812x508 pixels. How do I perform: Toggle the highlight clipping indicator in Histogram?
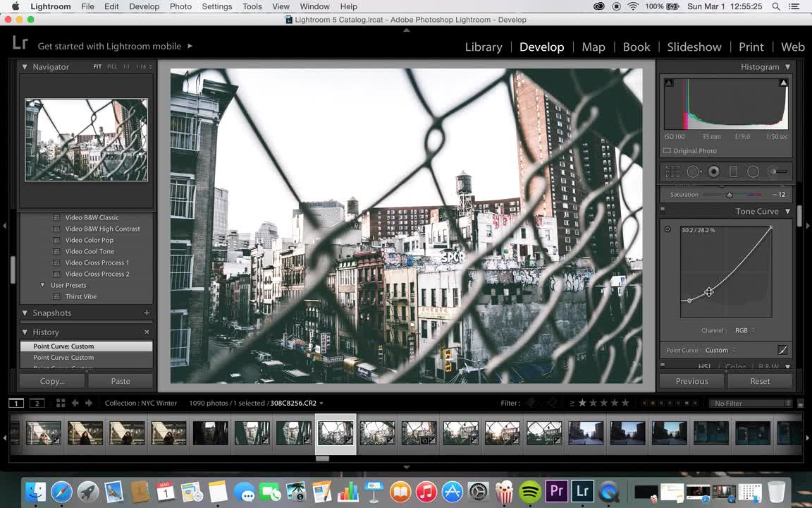(784, 83)
